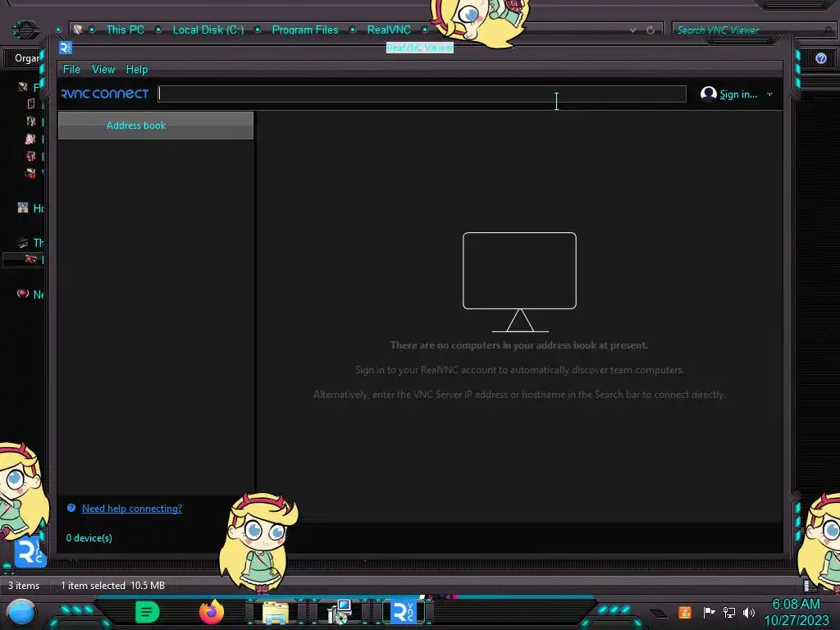Open the Explorer help icon
This screenshot has height=630, width=840.
click(x=820, y=58)
